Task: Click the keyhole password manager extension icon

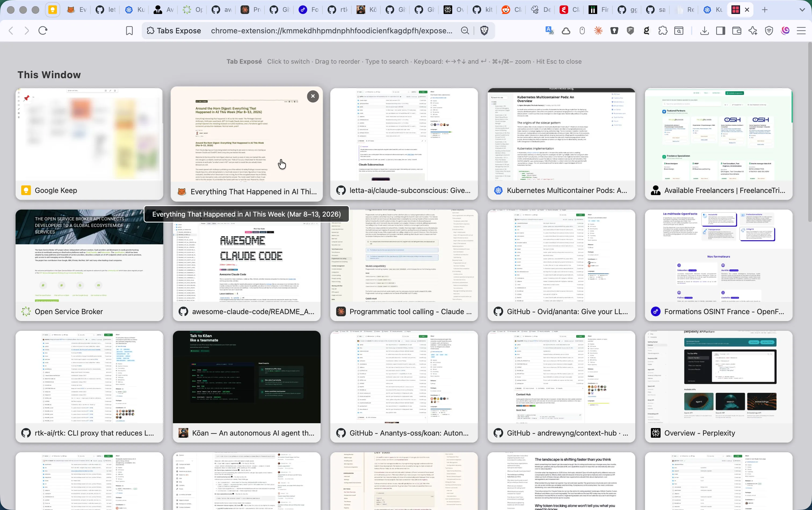Action: (614, 31)
